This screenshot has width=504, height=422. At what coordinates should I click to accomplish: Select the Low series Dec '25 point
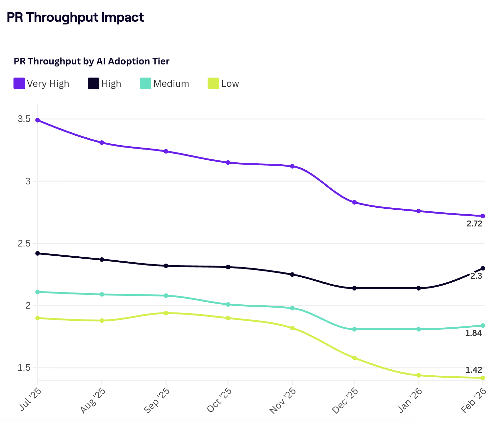pyautogui.click(x=354, y=358)
